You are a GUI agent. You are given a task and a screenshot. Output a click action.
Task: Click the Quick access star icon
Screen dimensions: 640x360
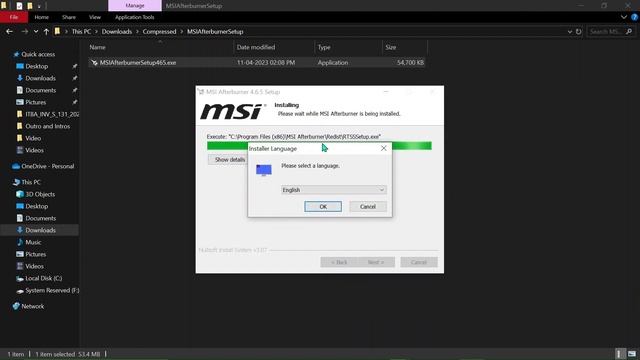pos(16,54)
